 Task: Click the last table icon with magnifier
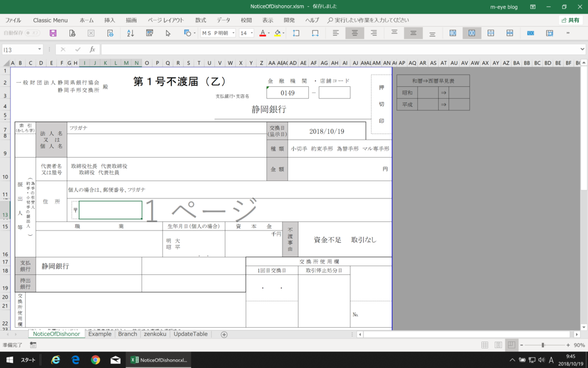point(550,33)
